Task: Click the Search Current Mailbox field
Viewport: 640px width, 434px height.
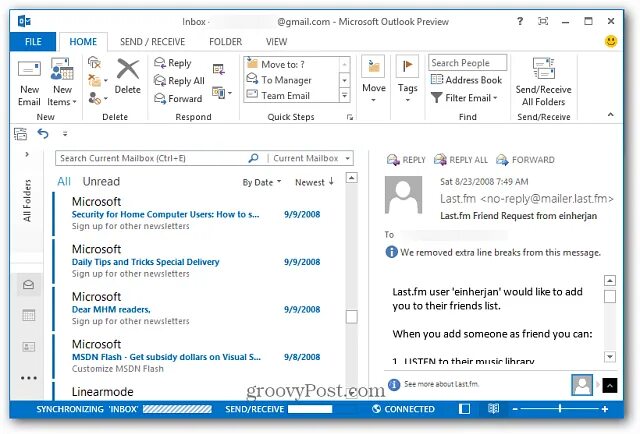Action: point(152,158)
